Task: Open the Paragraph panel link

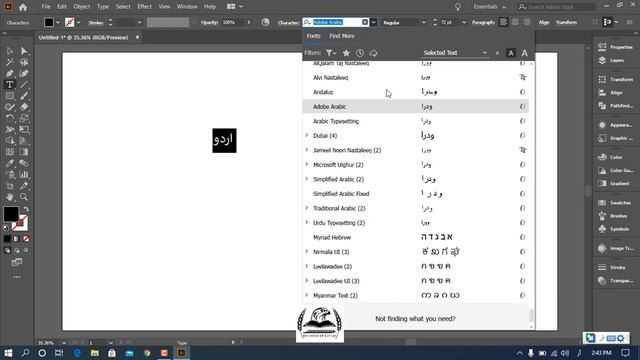Action: [483, 22]
